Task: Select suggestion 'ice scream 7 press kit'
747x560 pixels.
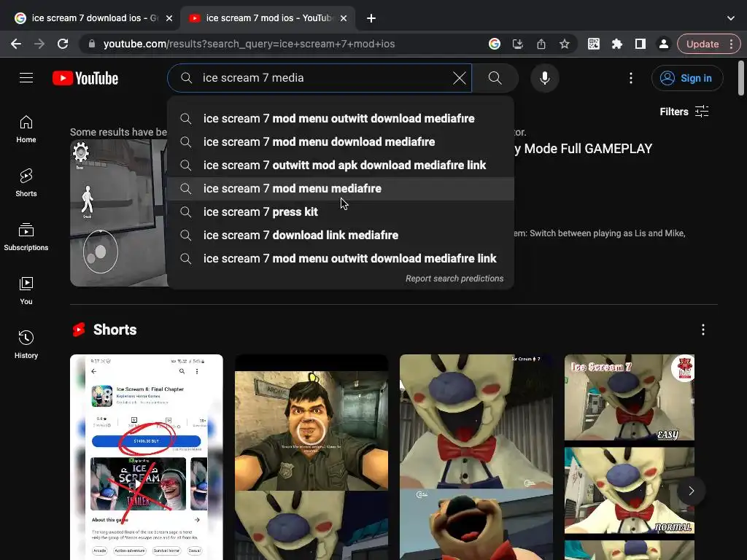Action: [341, 212]
